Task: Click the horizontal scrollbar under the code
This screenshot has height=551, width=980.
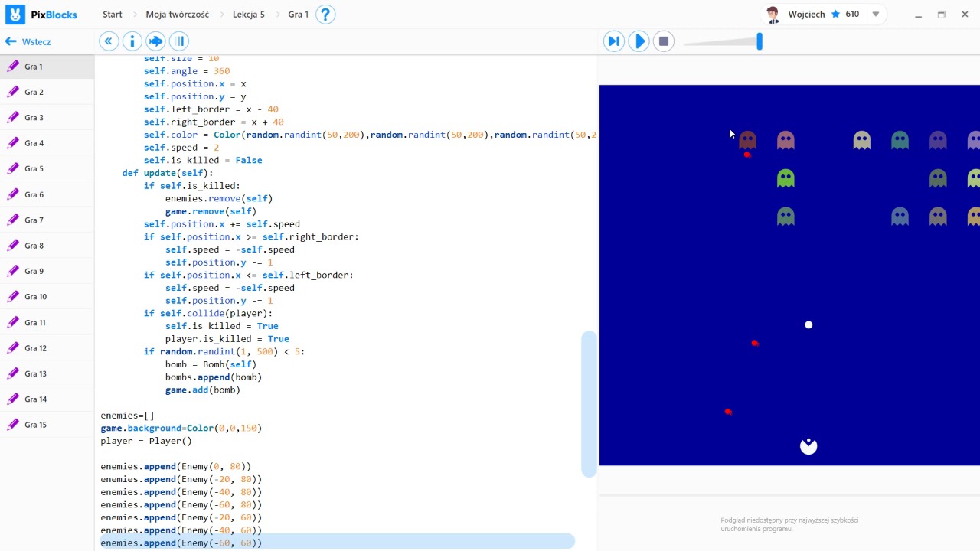Action: click(x=337, y=542)
